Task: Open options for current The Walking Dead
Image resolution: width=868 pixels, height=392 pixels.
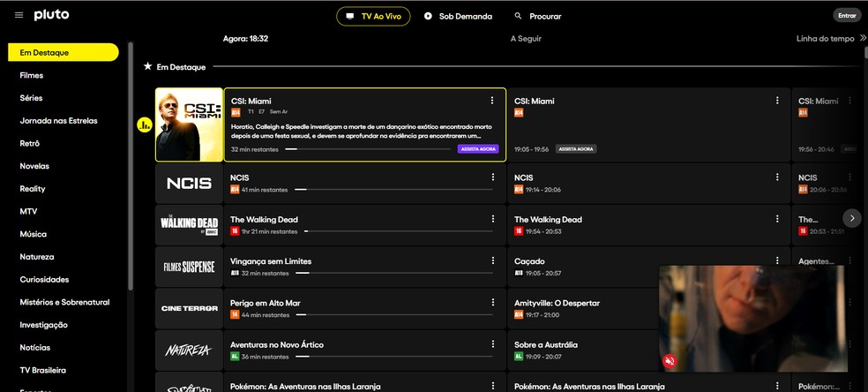Action: pos(493,219)
